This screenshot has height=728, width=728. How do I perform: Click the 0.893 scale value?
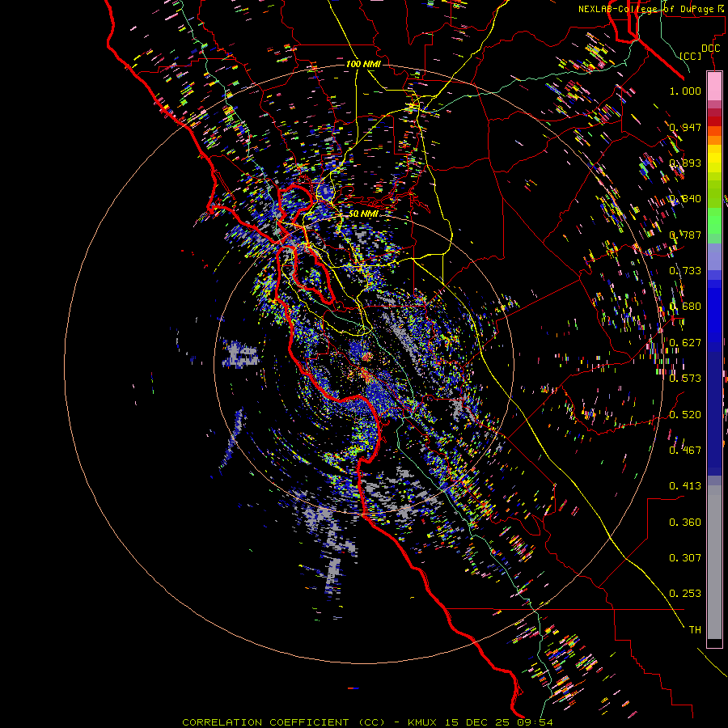coord(685,163)
